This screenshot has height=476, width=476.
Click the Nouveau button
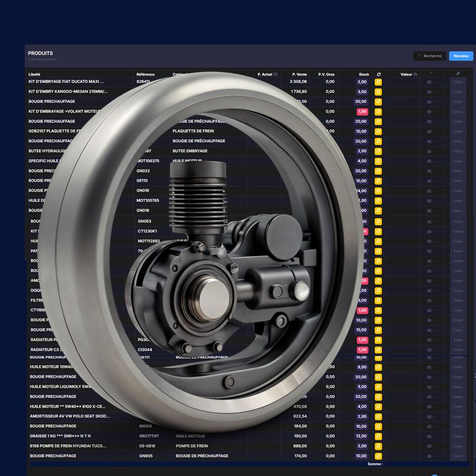coord(461,56)
